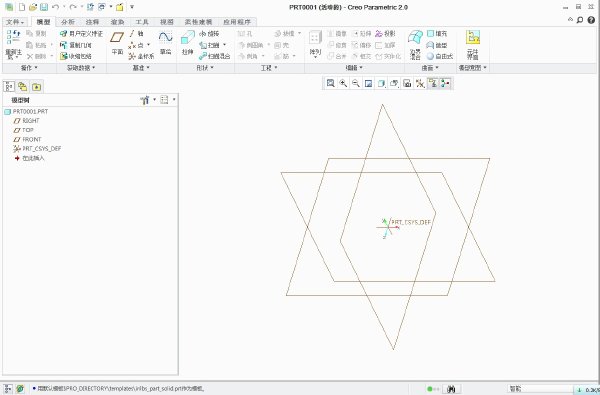Start the Sketch (草绘) tool
The height and width of the screenshot is (395, 600).
(x=166, y=43)
